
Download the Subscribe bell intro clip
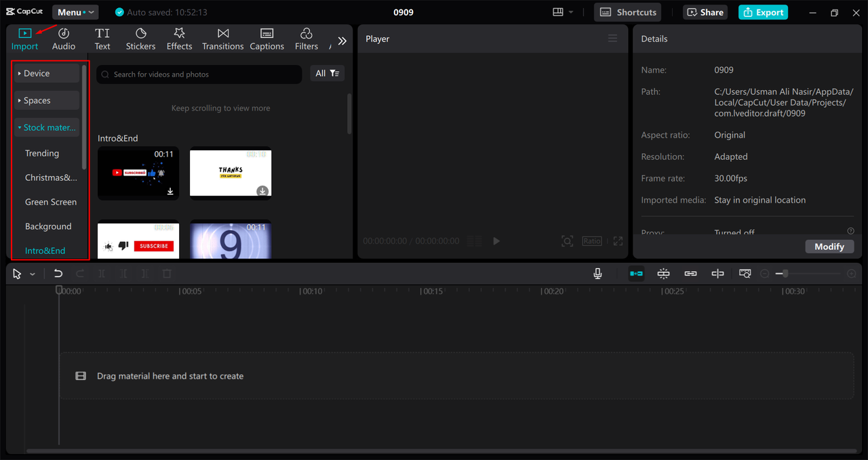[170, 192]
